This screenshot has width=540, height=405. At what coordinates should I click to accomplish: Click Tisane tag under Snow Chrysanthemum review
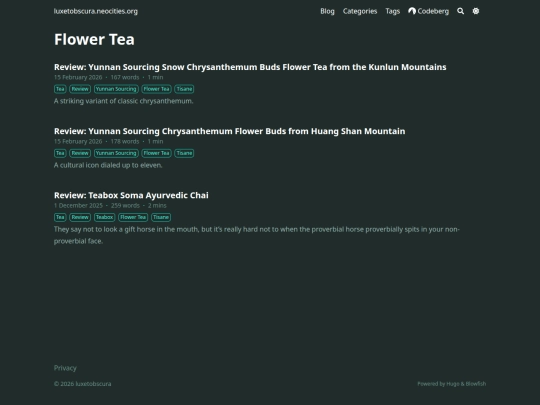coord(184,89)
